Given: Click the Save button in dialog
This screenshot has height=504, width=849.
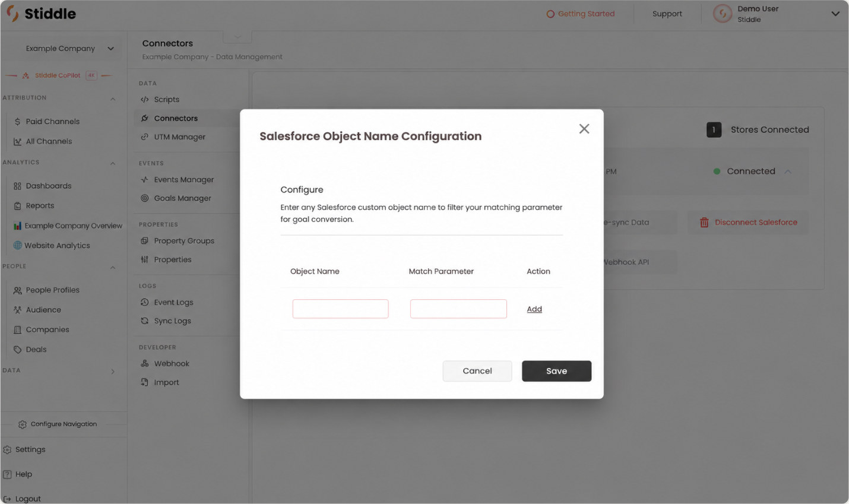Looking at the screenshot, I should click(556, 371).
